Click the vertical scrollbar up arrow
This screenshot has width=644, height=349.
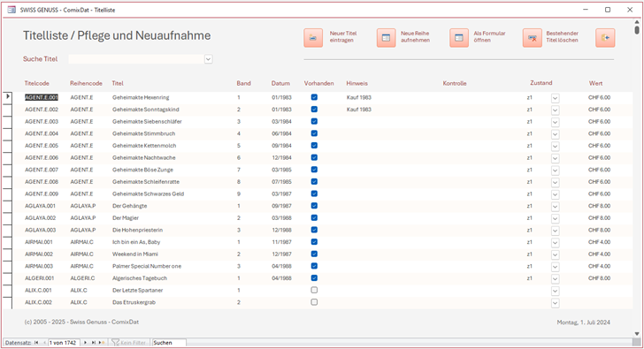pos(637,22)
